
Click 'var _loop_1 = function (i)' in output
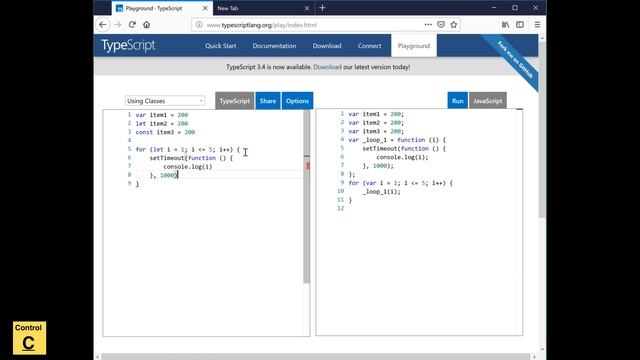pos(397,140)
